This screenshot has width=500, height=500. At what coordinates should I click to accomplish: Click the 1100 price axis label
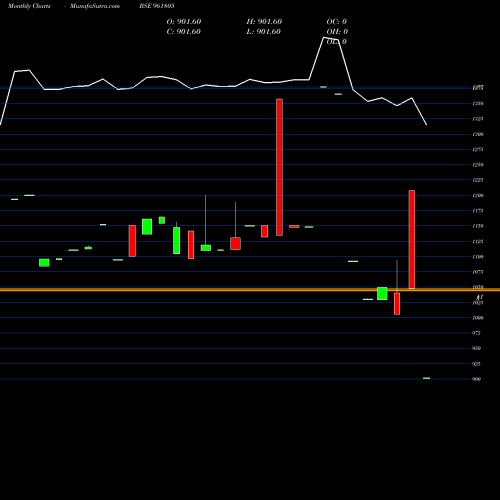point(478,257)
